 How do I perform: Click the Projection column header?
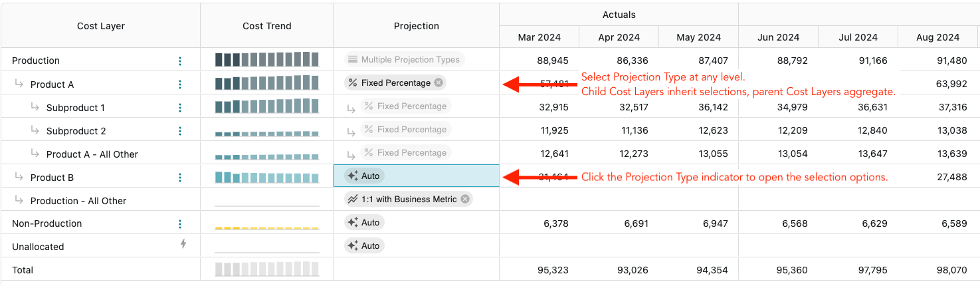pyautogui.click(x=416, y=26)
